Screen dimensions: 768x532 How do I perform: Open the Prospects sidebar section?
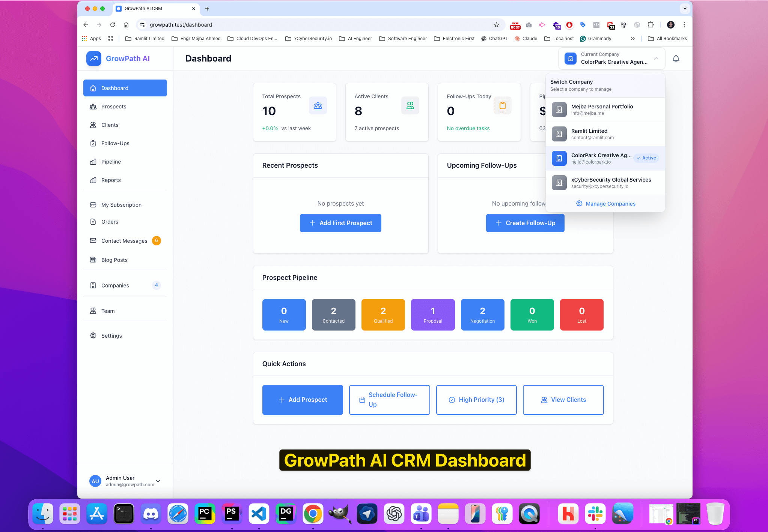click(113, 107)
